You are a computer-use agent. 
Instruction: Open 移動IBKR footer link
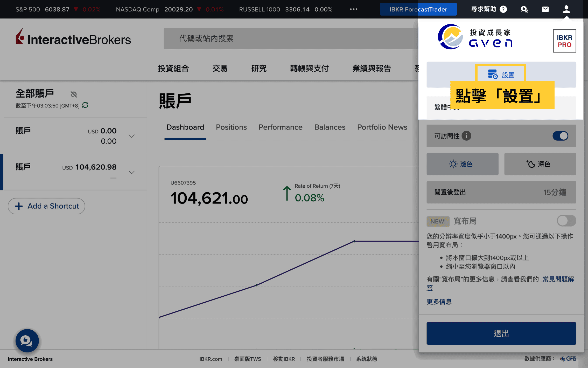(284, 359)
